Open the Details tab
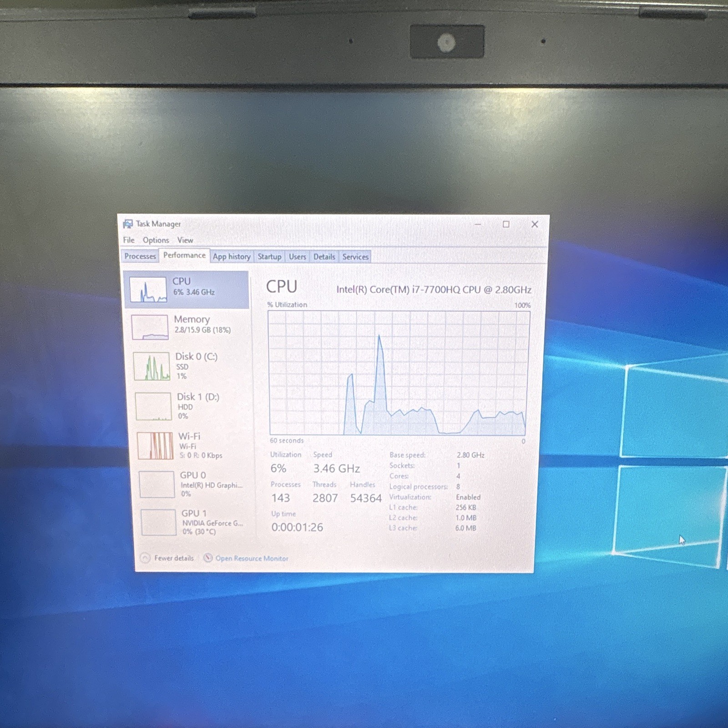The height and width of the screenshot is (728, 728). pyautogui.click(x=324, y=257)
